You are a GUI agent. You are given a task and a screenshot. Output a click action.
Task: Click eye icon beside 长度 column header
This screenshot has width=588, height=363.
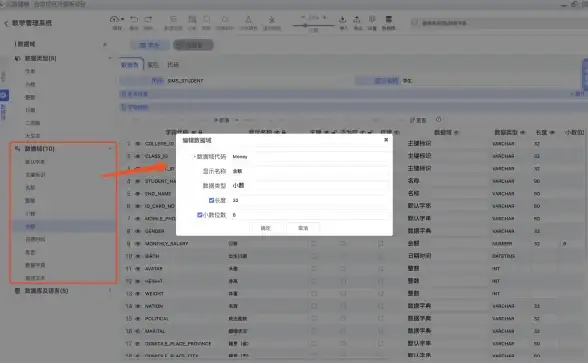(552, 132)
